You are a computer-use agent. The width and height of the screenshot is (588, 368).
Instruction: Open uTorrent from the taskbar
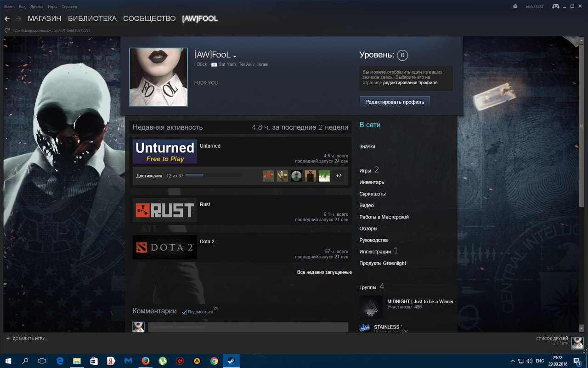click(x=162, y=361)
